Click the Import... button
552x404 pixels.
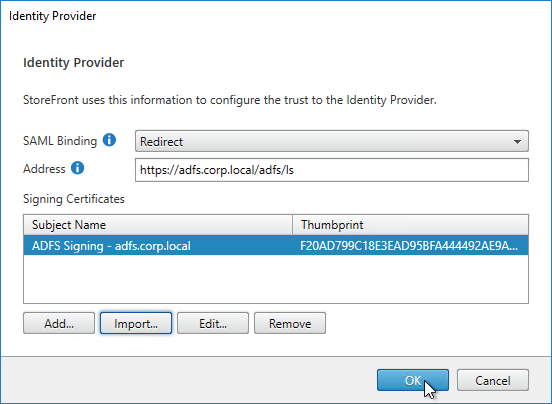click(x=136, y=323)
